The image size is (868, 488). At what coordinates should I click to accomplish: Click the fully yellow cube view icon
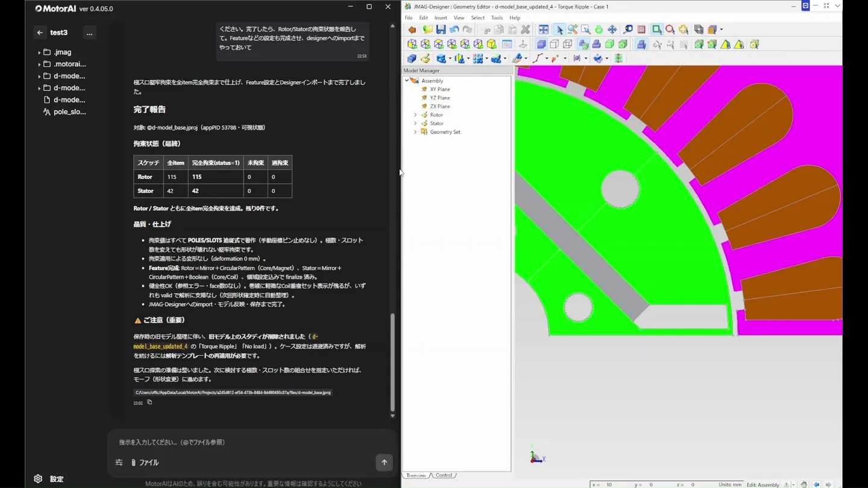pyautogui.click(x=492, y=44)
